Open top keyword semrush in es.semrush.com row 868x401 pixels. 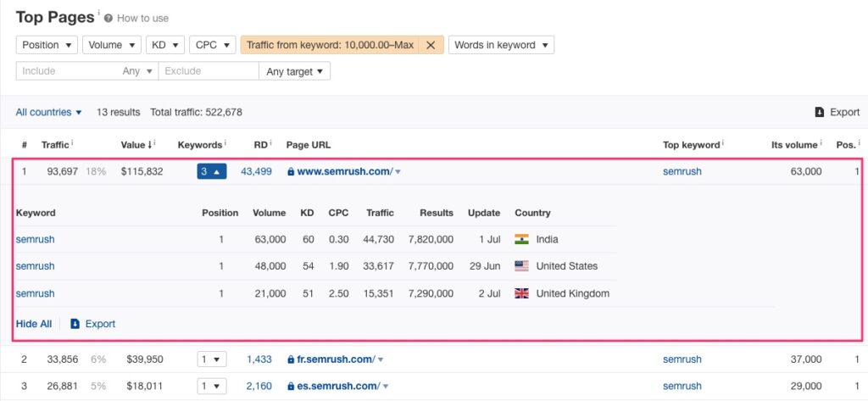[x=682, y=386]
